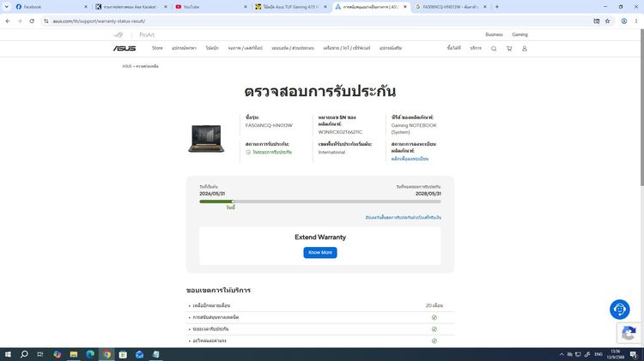
Task: Click the page vertical scrollbar
Action: click(641, 107)
